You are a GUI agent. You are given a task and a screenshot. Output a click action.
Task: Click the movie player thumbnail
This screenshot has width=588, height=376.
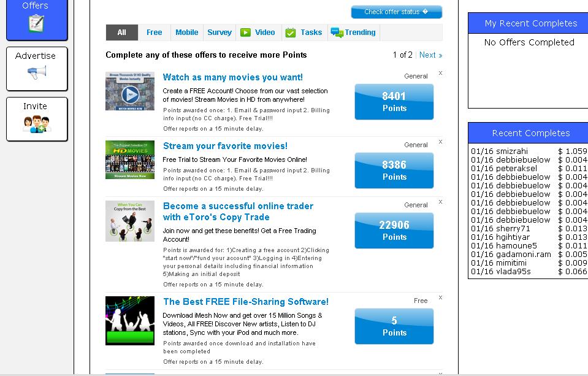click(130, 91)
